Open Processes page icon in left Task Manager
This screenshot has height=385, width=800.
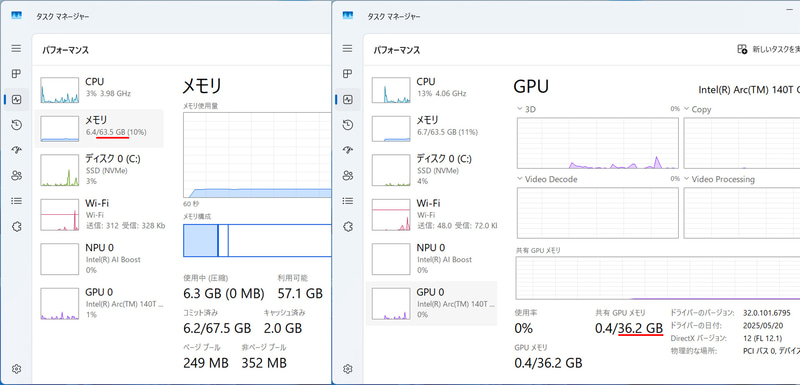point(16,73)
